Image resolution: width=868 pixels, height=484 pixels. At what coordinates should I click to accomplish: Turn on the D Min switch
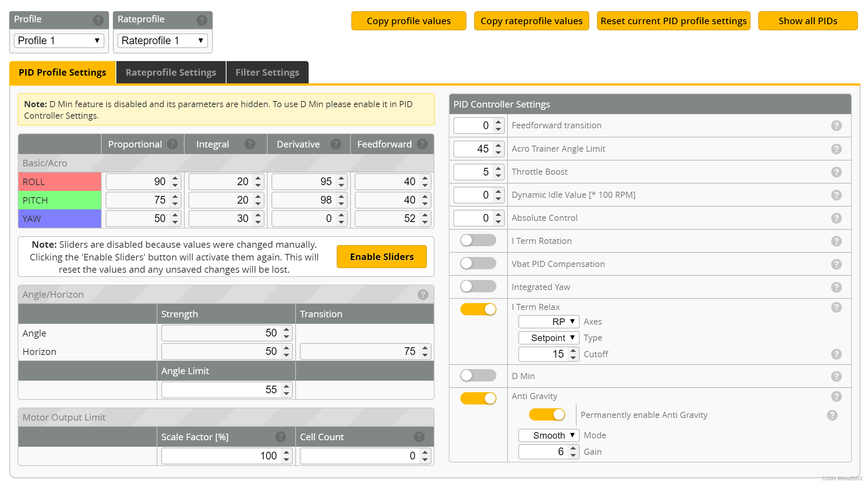[478, 375]
